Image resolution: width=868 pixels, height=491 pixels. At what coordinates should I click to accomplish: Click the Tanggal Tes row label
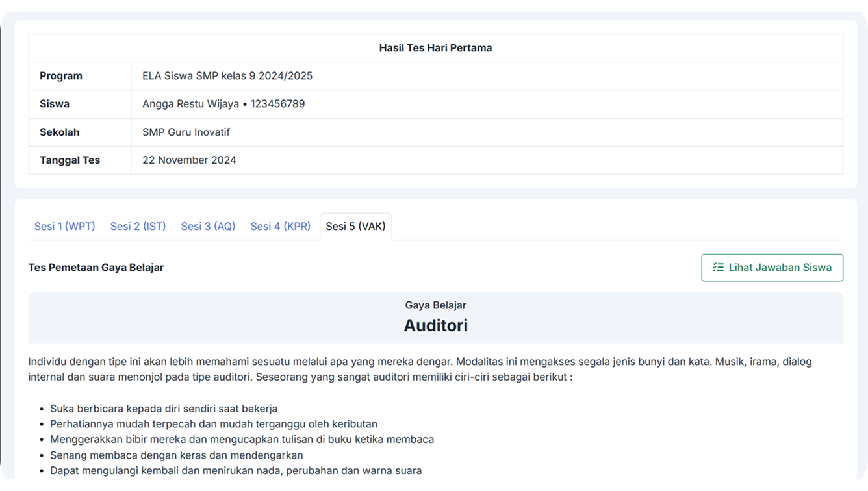click(x=70, y=160)
